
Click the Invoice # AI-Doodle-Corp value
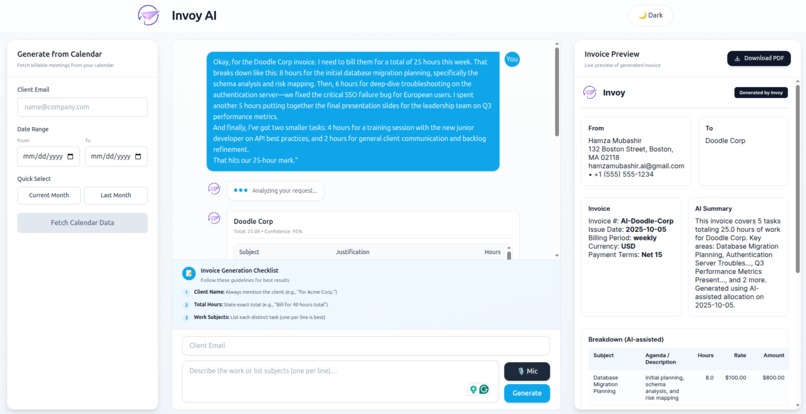point(647,221)
